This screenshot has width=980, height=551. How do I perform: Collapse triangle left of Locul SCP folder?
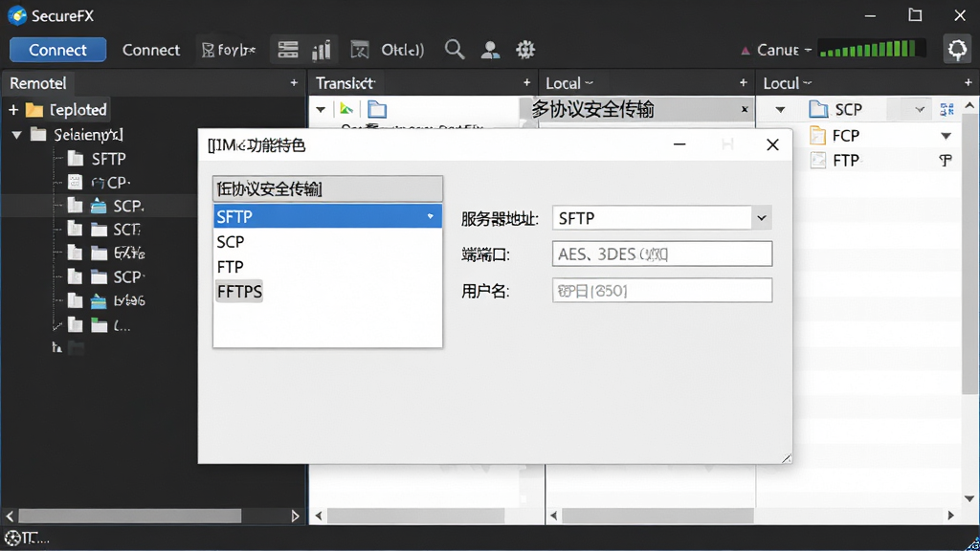click(x=780, y=110)
